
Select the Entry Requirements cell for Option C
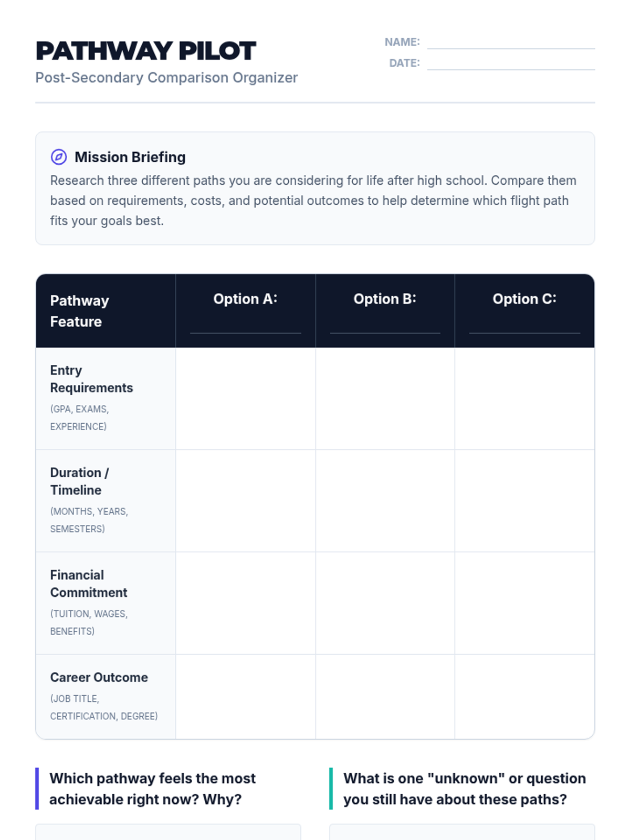tap(524, 398)
